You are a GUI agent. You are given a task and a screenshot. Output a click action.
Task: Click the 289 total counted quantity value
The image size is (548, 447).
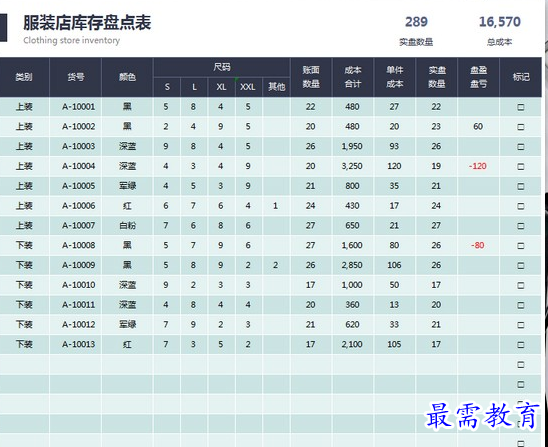[416, 22]
